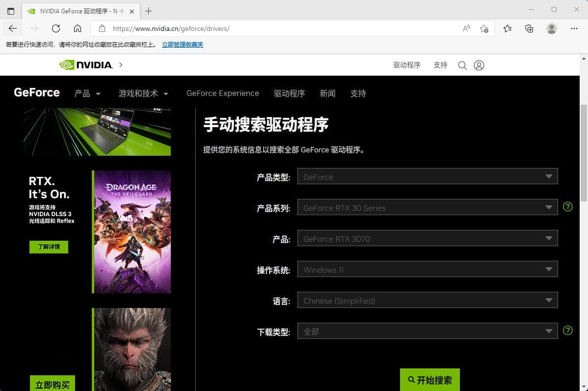Screen dimensions: 588x391
Task: Open the NVIDIA site search icon
Action: point(462,65)
